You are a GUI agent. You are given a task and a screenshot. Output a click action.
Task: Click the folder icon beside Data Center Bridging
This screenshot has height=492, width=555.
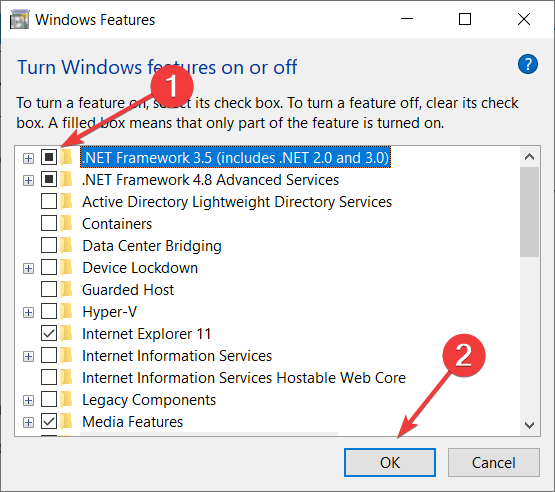pos(66,246)
